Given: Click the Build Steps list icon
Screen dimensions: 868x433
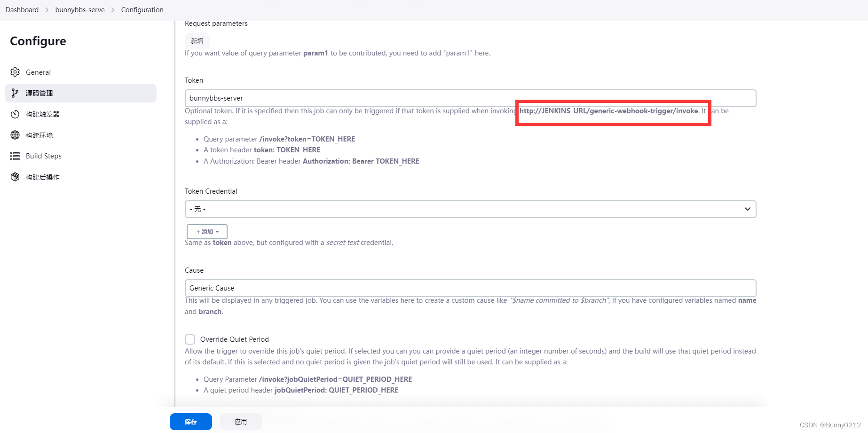Looking at the screenshot, I should tap(15, 156).
